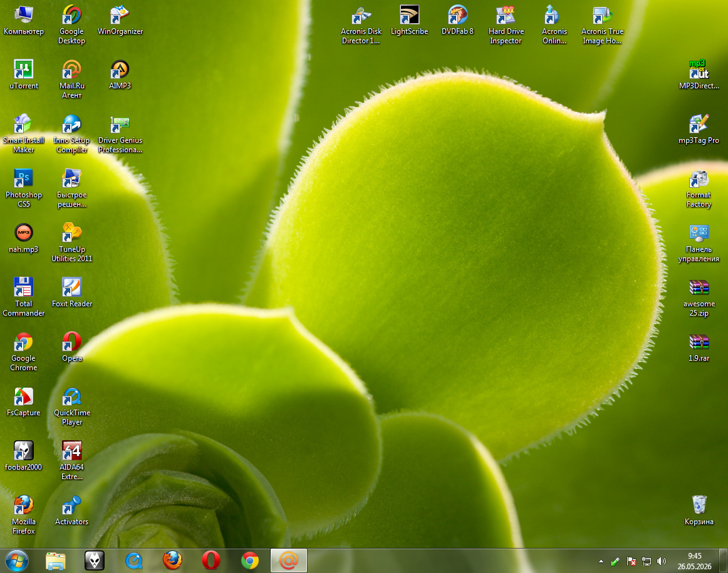Select the Activators shortcut

point(71,511)
